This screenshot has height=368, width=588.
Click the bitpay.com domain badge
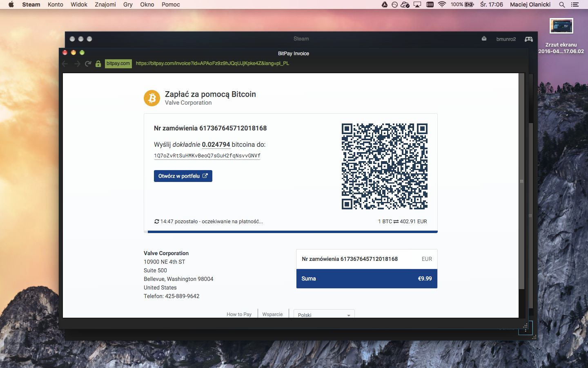118,63
